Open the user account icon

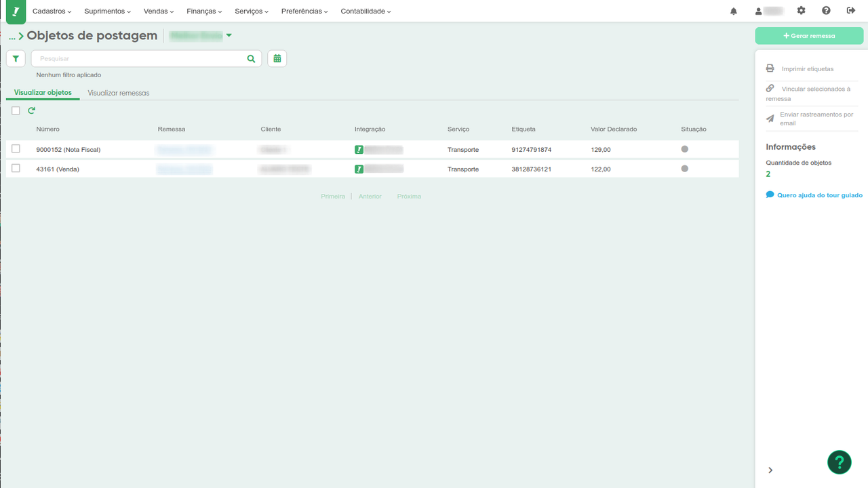point(759,11)
